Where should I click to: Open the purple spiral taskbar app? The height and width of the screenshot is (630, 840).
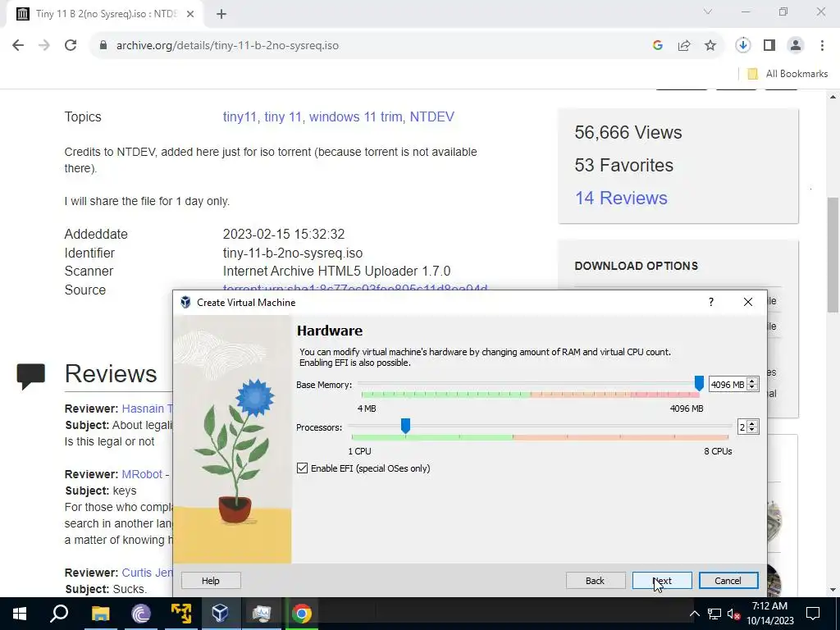click(x=141, y=614)
